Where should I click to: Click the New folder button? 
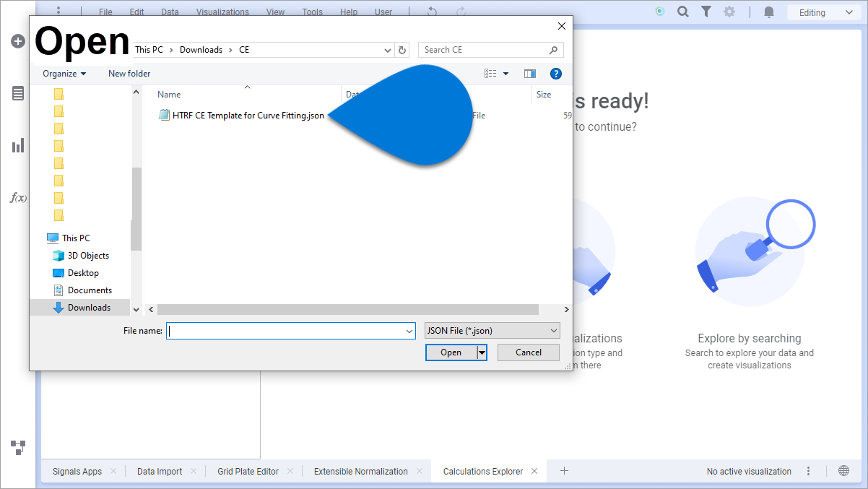point(129,74)
